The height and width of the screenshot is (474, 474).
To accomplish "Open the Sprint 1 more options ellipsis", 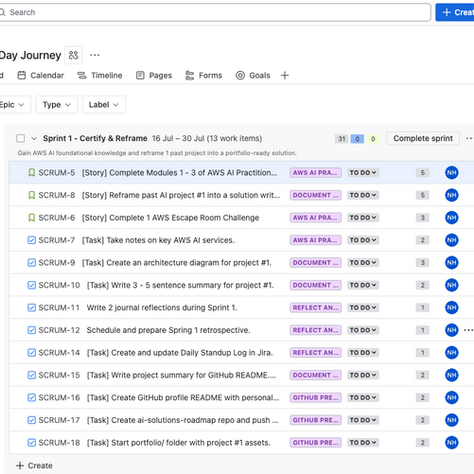I will point(469,138).
